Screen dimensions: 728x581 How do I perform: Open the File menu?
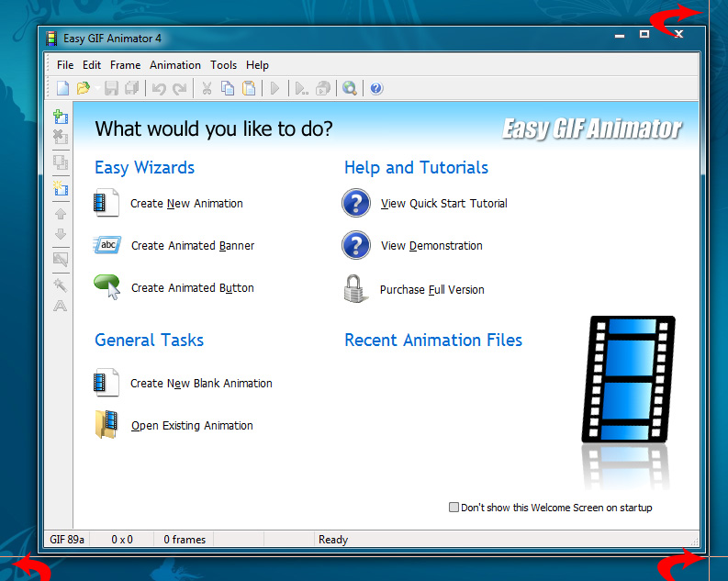[x=65, y=65]
